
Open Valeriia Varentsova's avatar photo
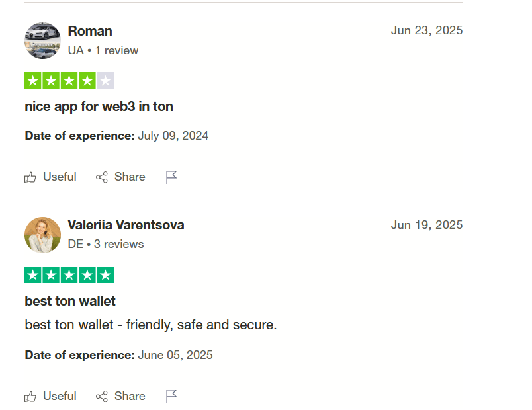pos(43,235)
